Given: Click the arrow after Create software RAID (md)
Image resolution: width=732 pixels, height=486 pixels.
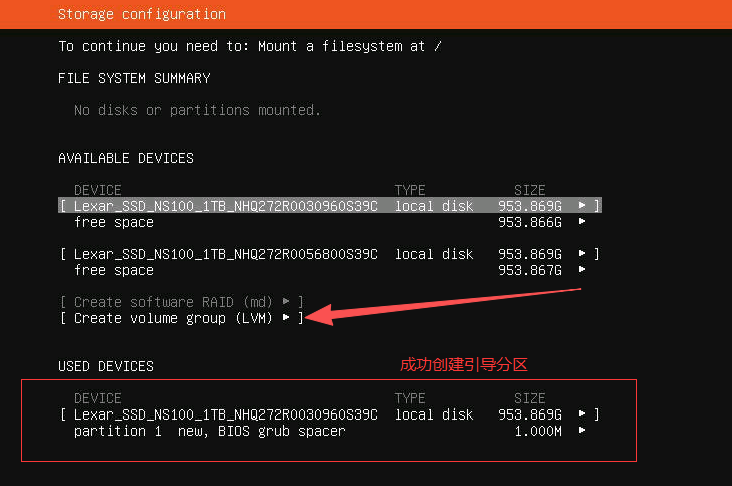Looking at the screenshot, I should tap(287, 302).
